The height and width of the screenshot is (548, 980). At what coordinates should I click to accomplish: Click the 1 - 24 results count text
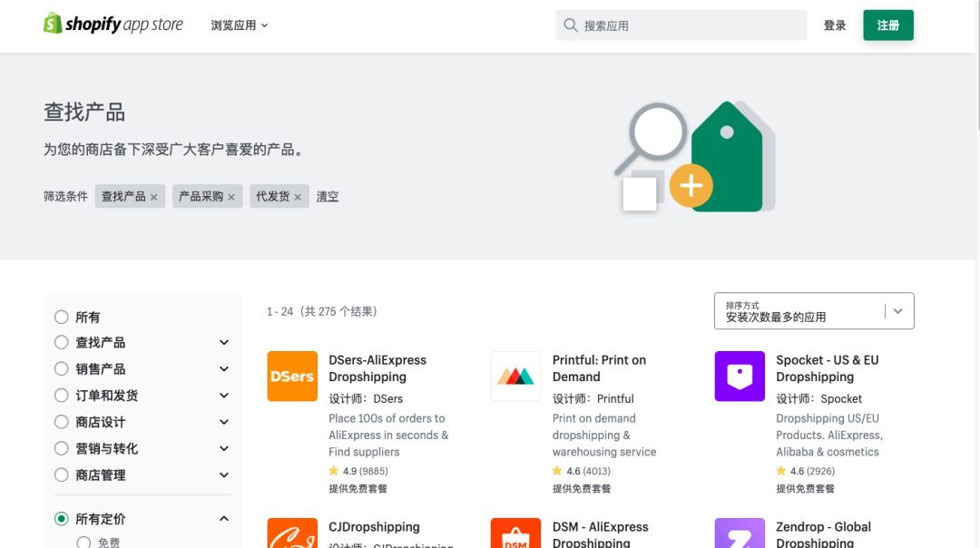click(x=322, y=311)
